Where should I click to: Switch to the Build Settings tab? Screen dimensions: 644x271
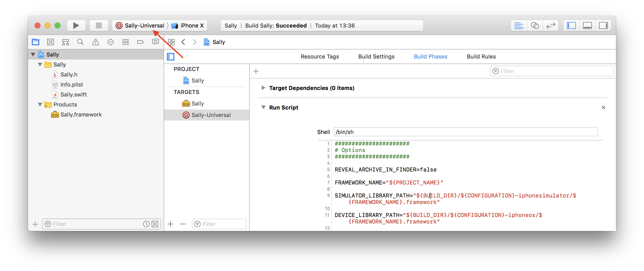click(x=376, y=57)
